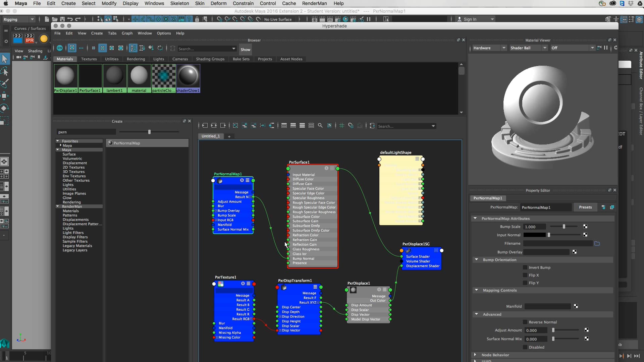Click the Presets button in Property Editor
644x362 pixels.
[586, 207]
